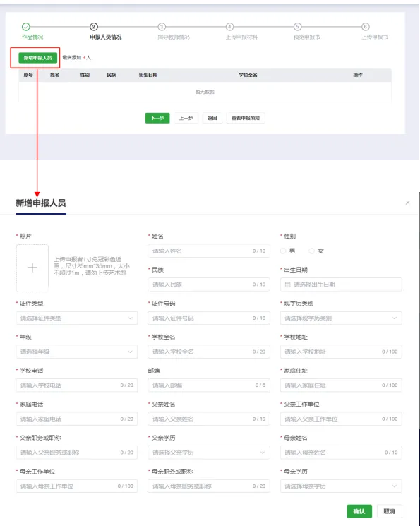Focus the 母亲姓名 input field
Image resolution: width=420 pixels, height=526 pixels.
[341, 453]
